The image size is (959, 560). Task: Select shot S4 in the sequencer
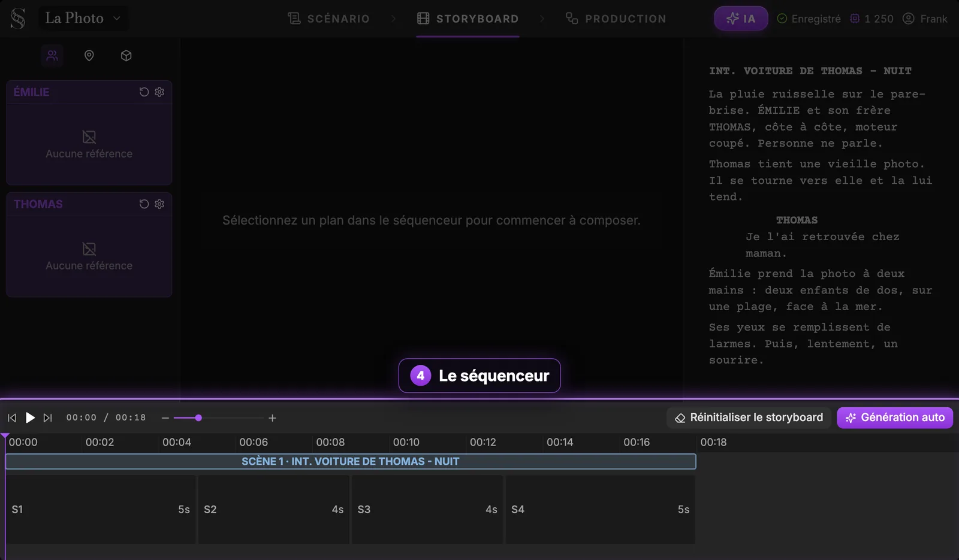pyautogui.click(x=601, y=510)
